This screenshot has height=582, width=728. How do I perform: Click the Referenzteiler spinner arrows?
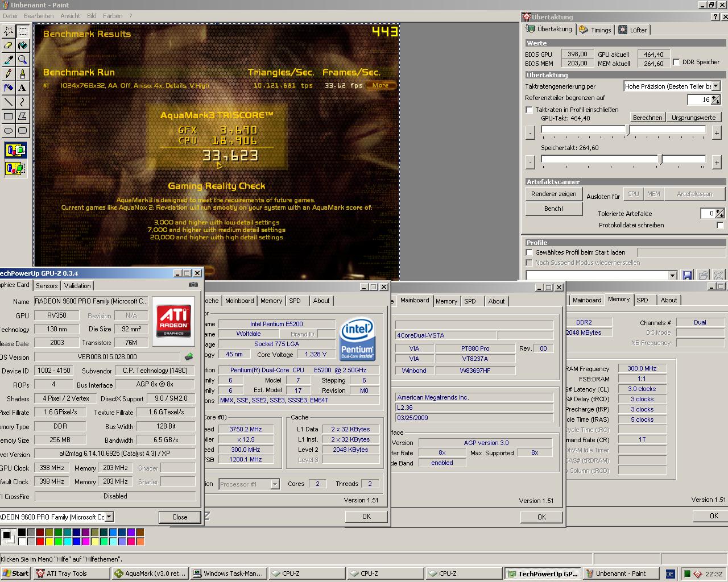click(x=716, y=99)
